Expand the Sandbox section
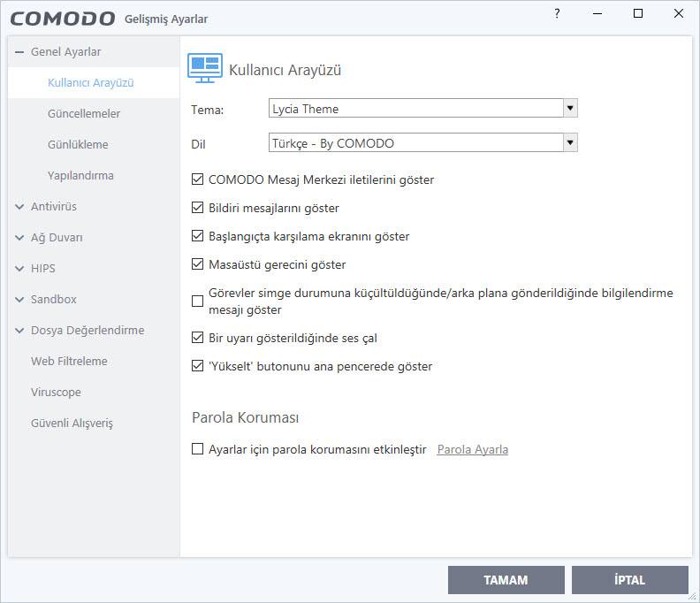This screenshot has height=603, width=700. click(x=19, y=300)
